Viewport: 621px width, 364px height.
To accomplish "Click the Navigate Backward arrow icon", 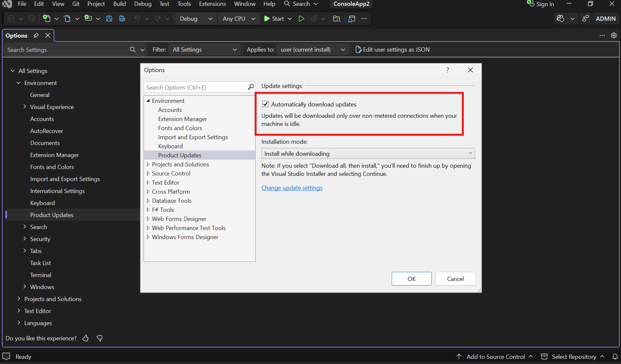I will tap(11, 19).
